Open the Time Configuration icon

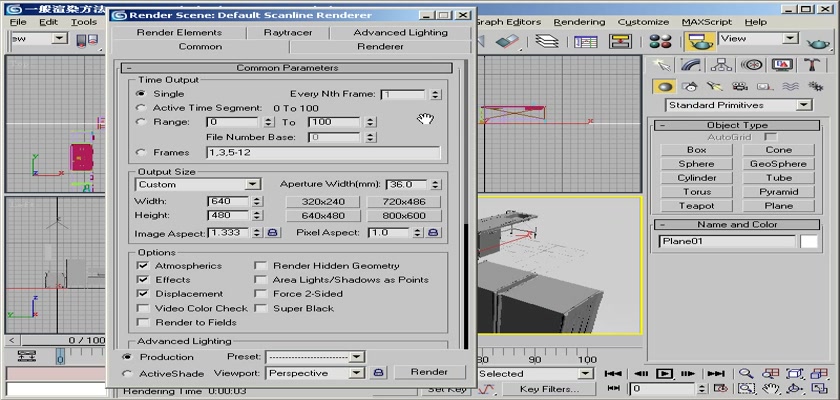click(721, 389)
